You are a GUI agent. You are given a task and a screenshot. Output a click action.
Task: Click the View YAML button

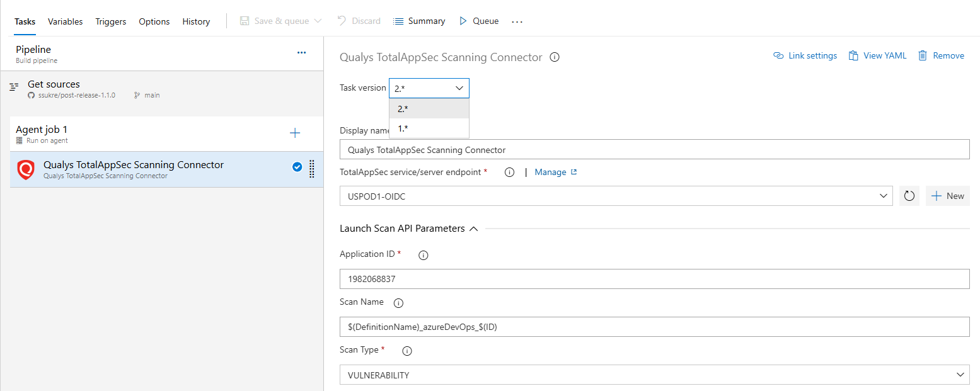(877, 56)
